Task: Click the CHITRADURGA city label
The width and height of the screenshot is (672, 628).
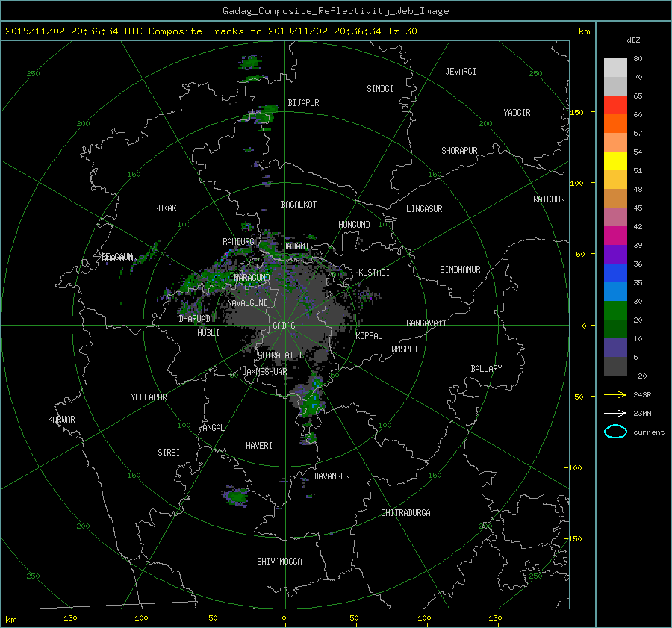Action: 406,513
